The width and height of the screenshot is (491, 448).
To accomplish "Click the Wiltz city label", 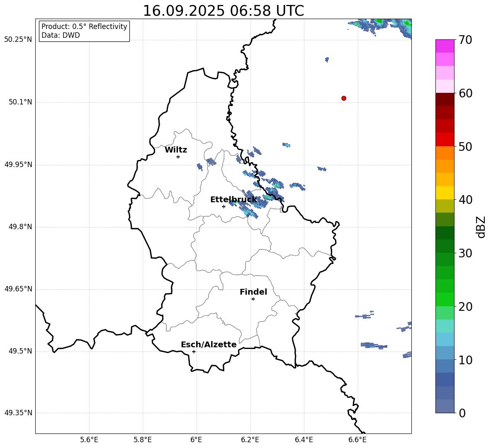I will click(x=176, y=150).
